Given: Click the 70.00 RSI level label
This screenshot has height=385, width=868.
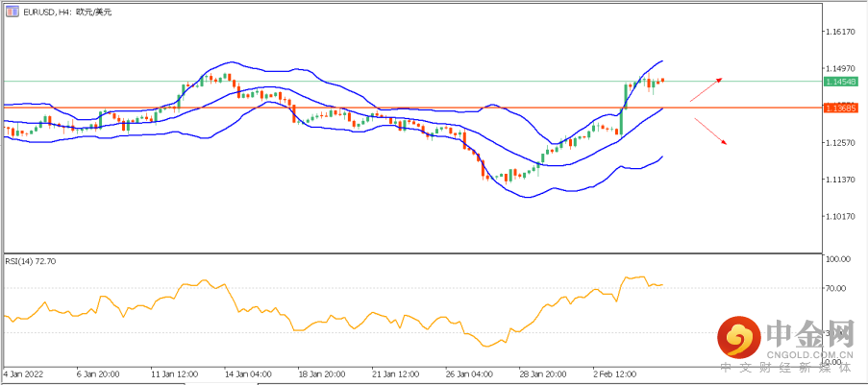Looking at the screenshot, I should [x=838, y=288].
